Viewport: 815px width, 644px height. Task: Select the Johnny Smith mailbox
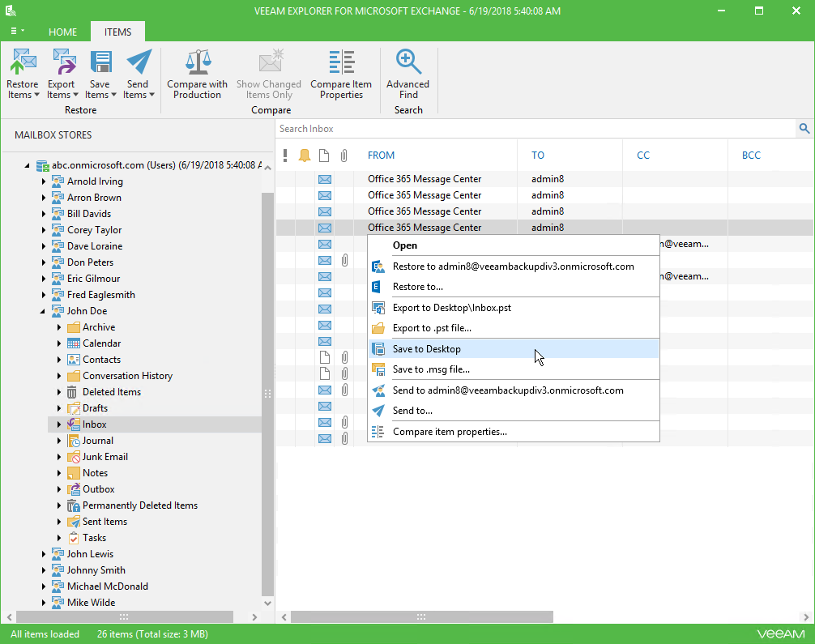coord(96,570)
